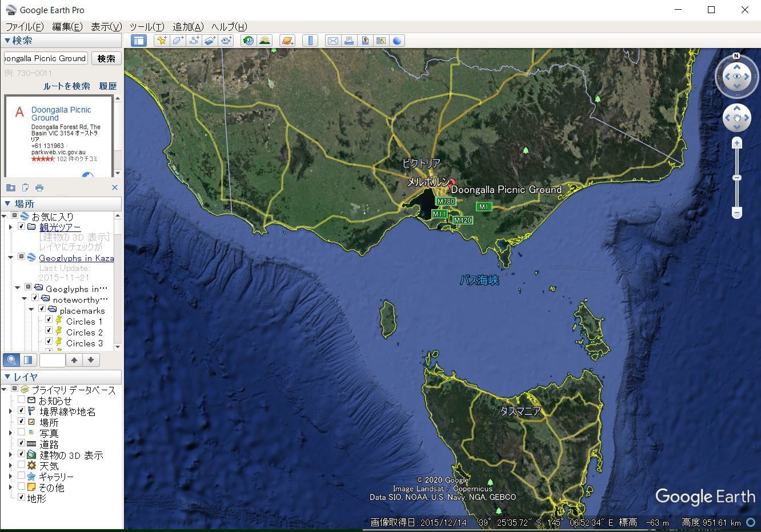Move selected place down with arrow

[x=91, y=360]
